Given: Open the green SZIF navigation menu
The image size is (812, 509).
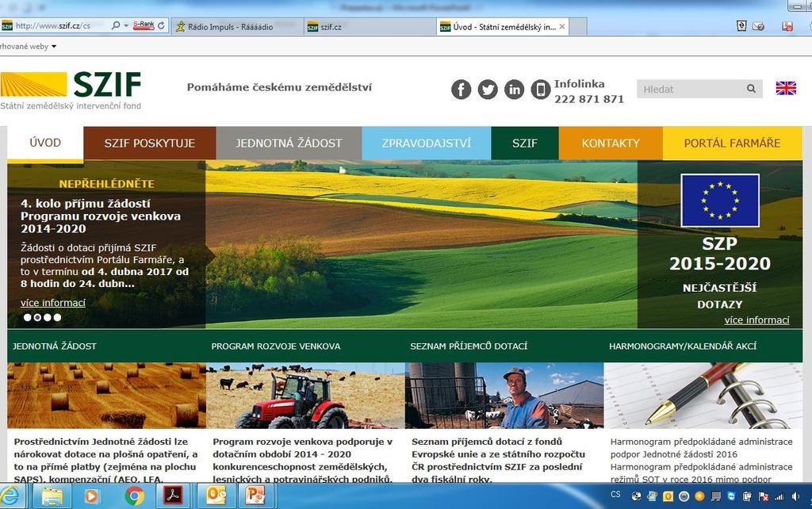Looking at the screenshot, I should pos(525,143).
